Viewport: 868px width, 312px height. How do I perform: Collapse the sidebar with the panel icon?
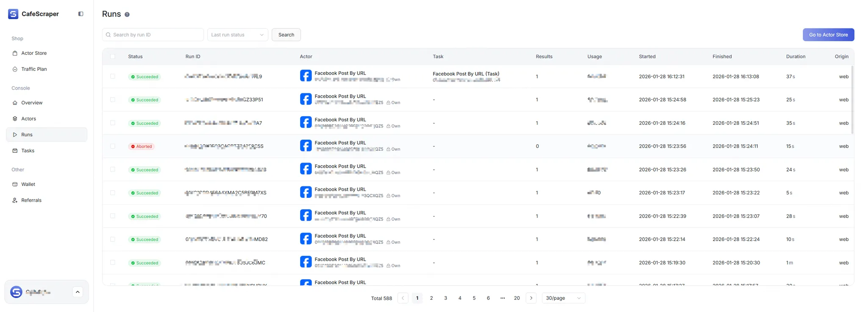click(x=81, y=14)
